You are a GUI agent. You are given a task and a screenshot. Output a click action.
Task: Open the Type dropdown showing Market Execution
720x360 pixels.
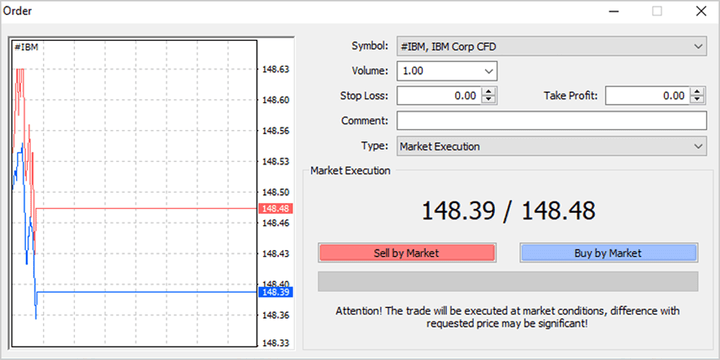click(x=551, y=146)
